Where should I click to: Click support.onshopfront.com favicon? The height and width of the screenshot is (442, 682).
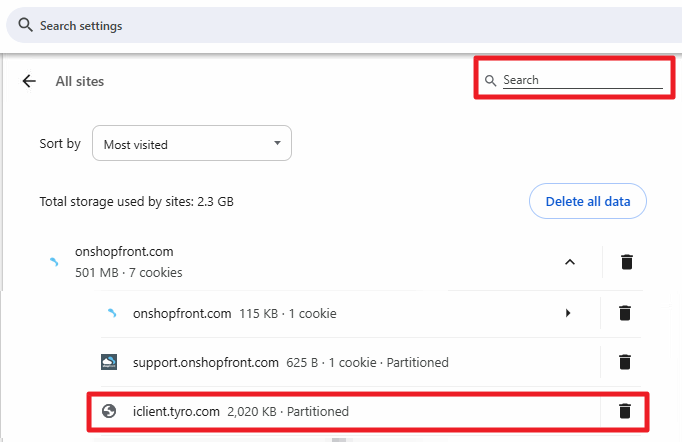(109, 362)
